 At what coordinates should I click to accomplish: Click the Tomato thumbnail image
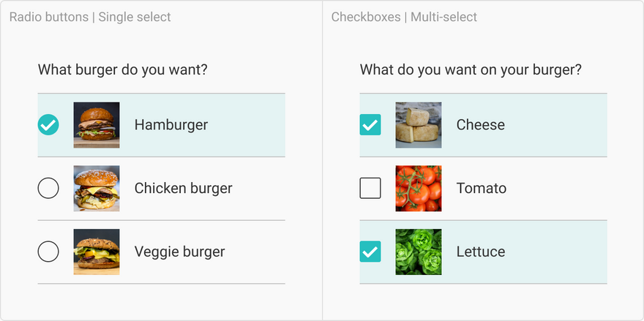click(419, 189)
